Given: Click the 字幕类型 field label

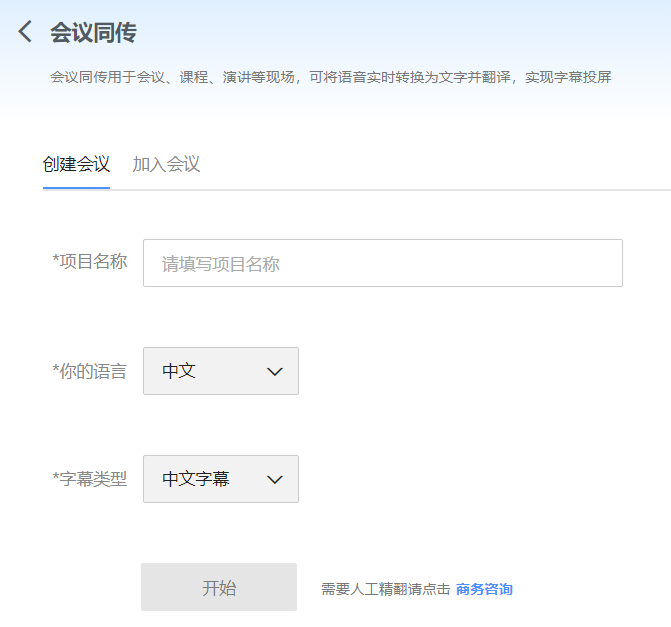Looking at the screenshot, I should coord(93,479).
